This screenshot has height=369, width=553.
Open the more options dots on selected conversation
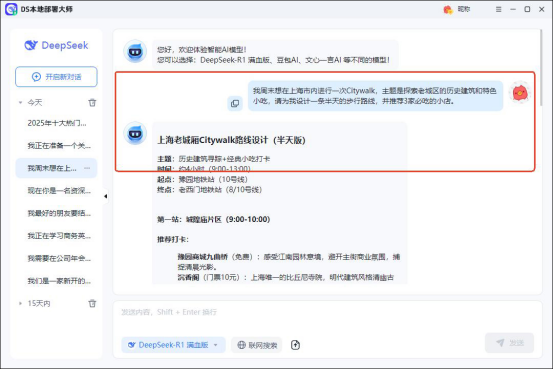tap(87, 168)
